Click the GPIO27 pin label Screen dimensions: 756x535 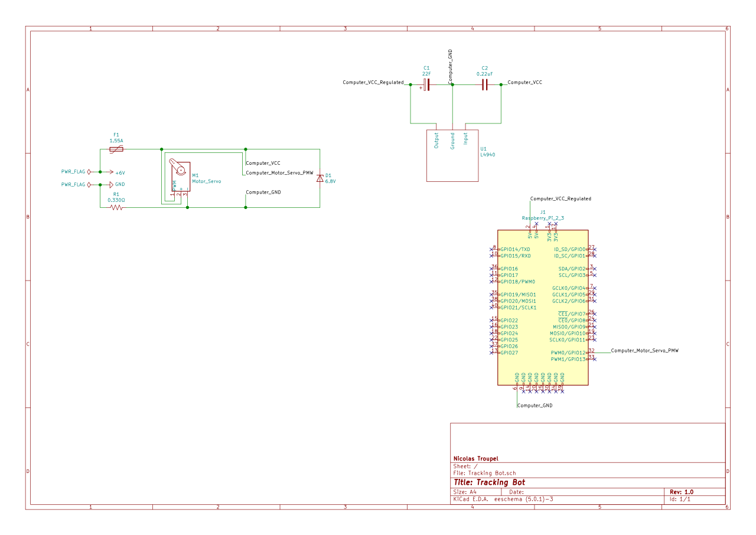click(x=510, y=353)
